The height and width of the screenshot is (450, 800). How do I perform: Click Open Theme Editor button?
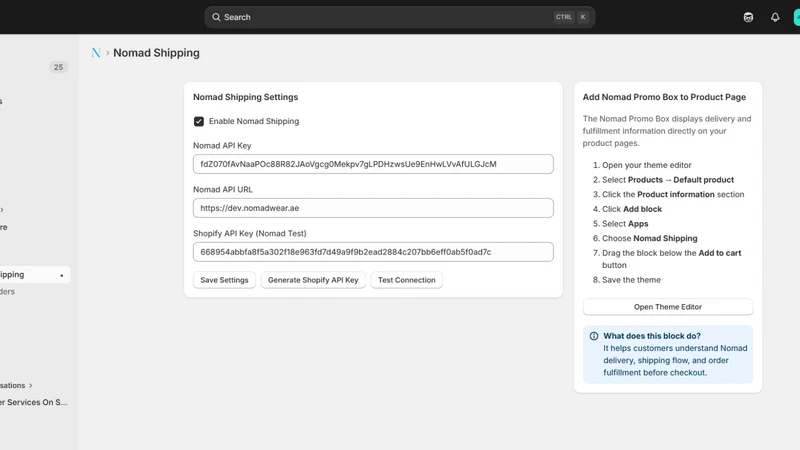click(667, 307)
